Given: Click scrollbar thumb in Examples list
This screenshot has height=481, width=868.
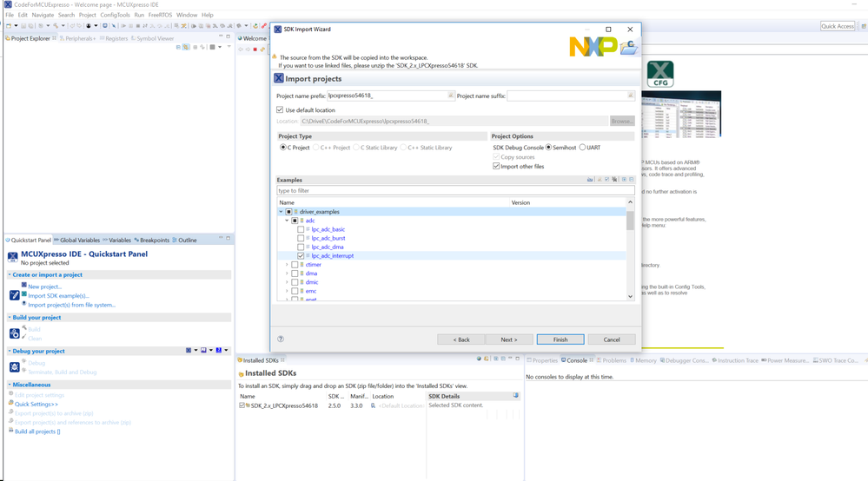Looking at the screenshot, I should point(630,220).
